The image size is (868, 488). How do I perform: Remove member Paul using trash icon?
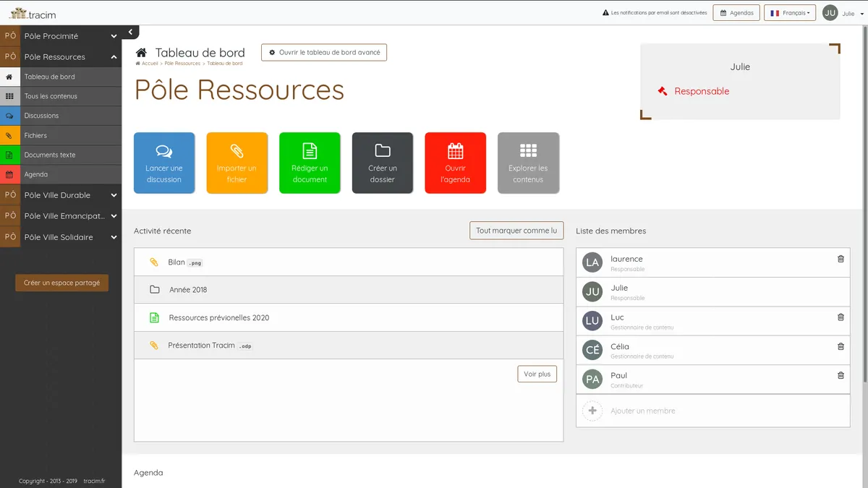click(x=841, y=375)
